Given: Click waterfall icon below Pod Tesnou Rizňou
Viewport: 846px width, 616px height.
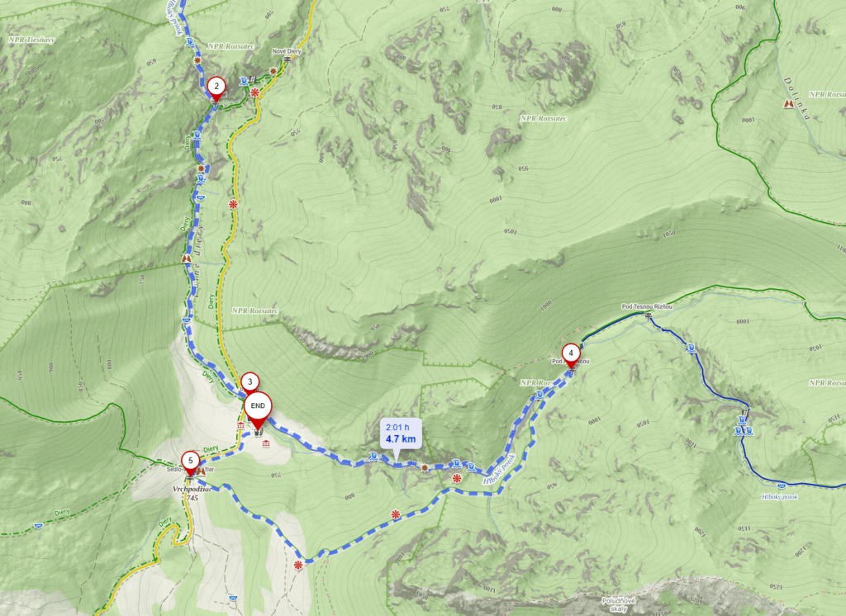Looking at the screenshot, I should point(691,348).
